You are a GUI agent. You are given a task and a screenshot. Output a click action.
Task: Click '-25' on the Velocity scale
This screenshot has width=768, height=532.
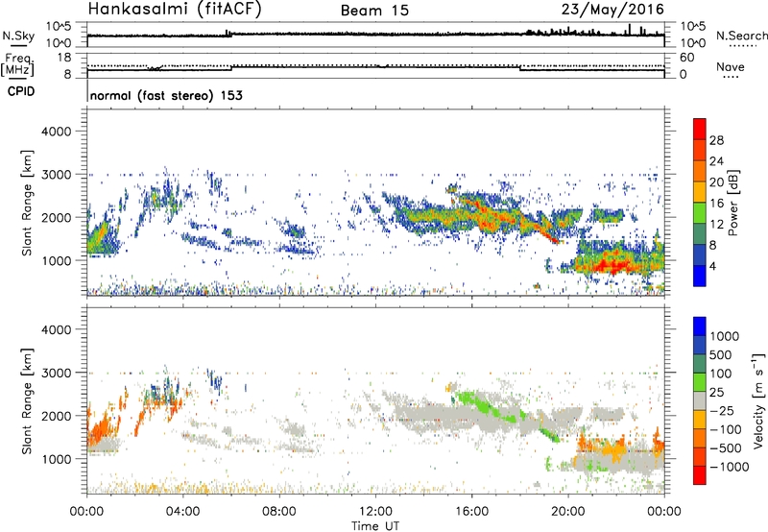pyautogui.click(x=723, y=410)
